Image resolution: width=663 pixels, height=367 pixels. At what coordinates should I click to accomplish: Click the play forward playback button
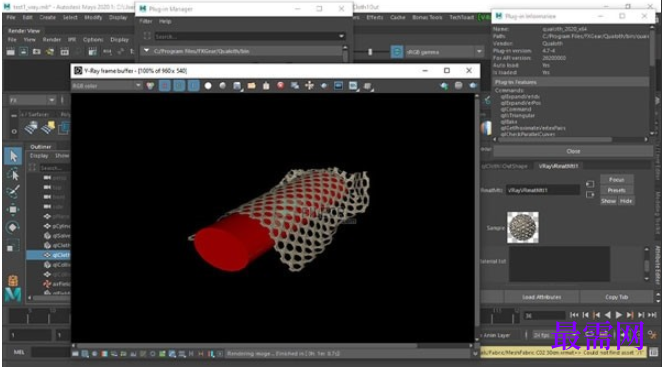point(619,315)
